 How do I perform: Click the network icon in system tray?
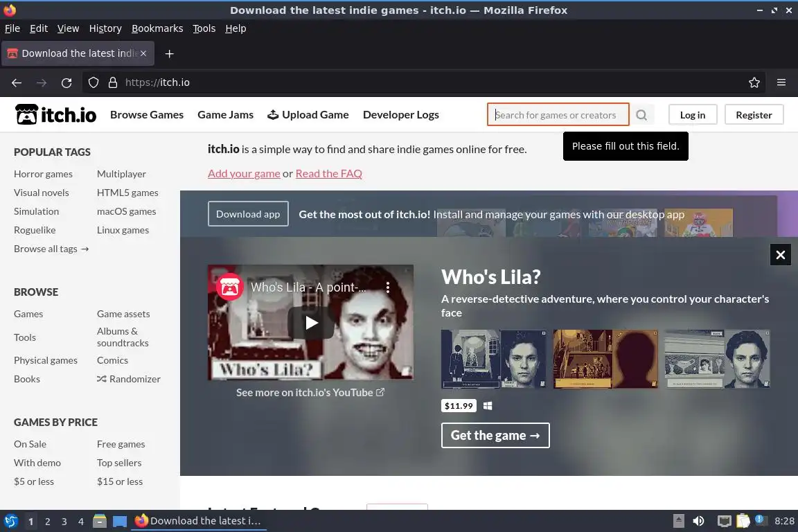pos(724,521)
